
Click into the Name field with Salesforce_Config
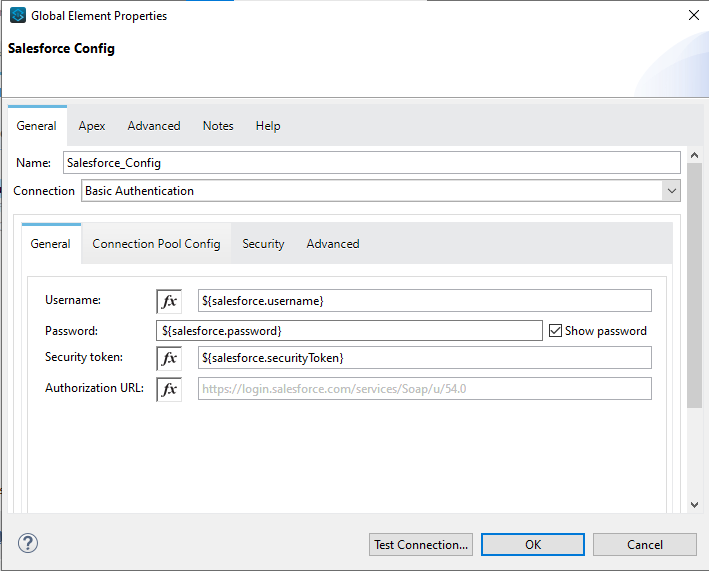[x=372, y=163]
